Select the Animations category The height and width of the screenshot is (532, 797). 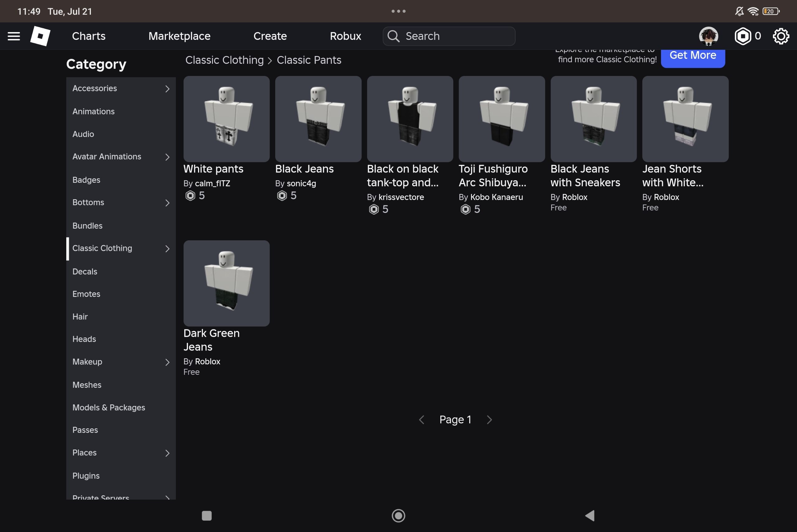click(121, 111)
